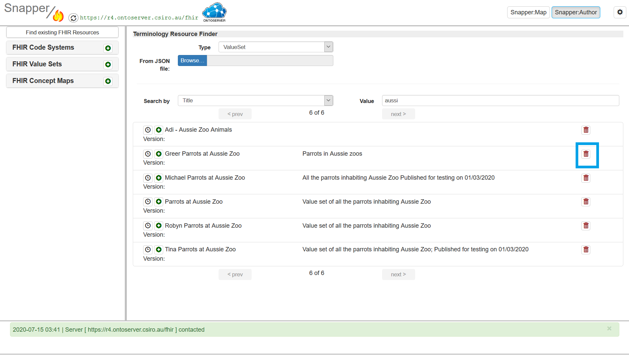This screenshot has height=364, width=629.
Task: Open the settings gear icon
Action: [x=620, y=12]
